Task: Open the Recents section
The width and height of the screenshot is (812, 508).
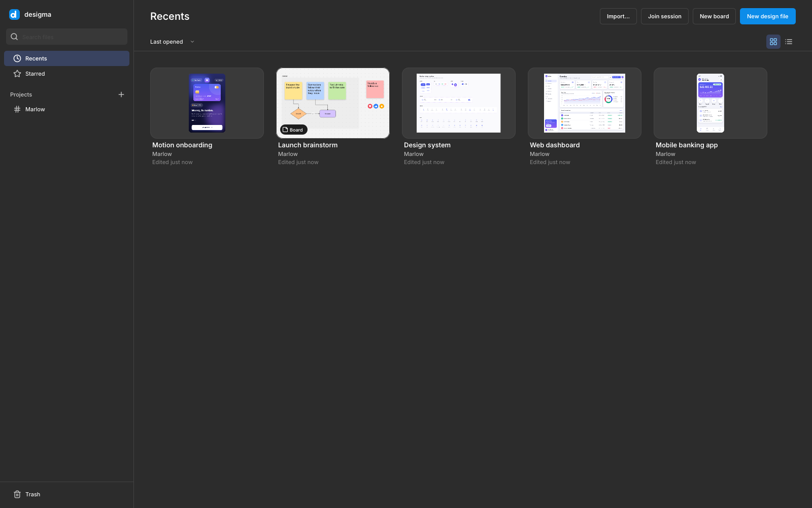Action: tap(66, 58)
